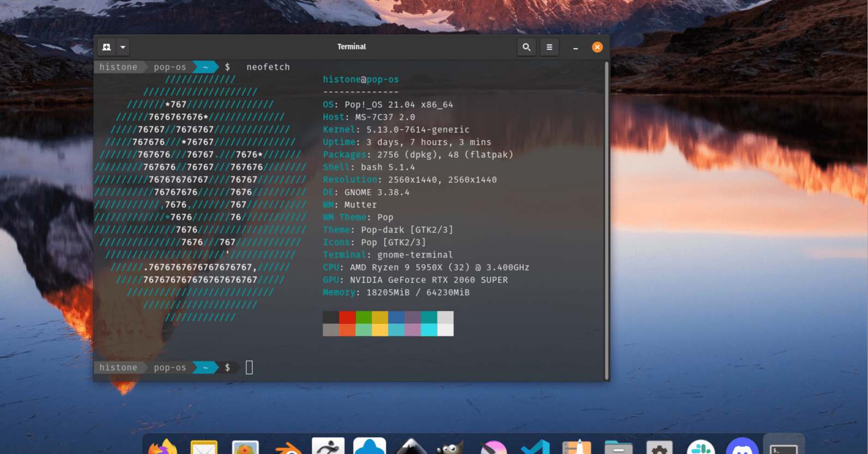Click the 'AMD Ryzen 9 5950X' CPU line

point(426,267)
